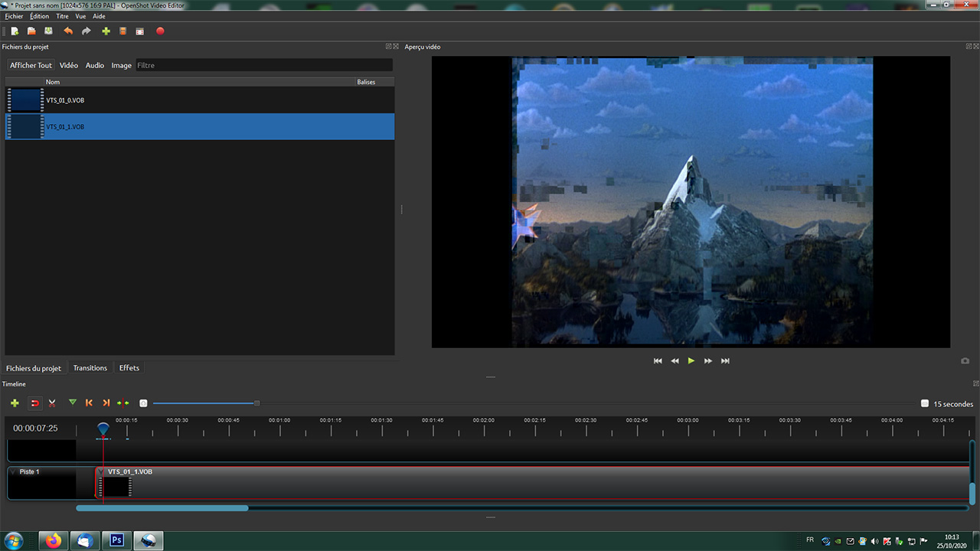Viewport: 980px width, 551px height.
Task: Open Photoshop from the taskbar
Action: 116,540
